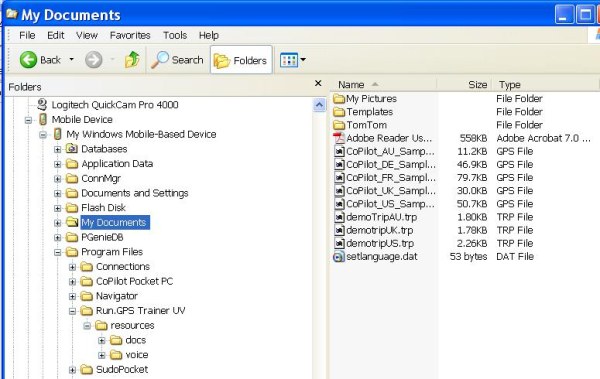Open the Favorites menu
The width and height of the screenshot is (600, 379).
(130, 35)
